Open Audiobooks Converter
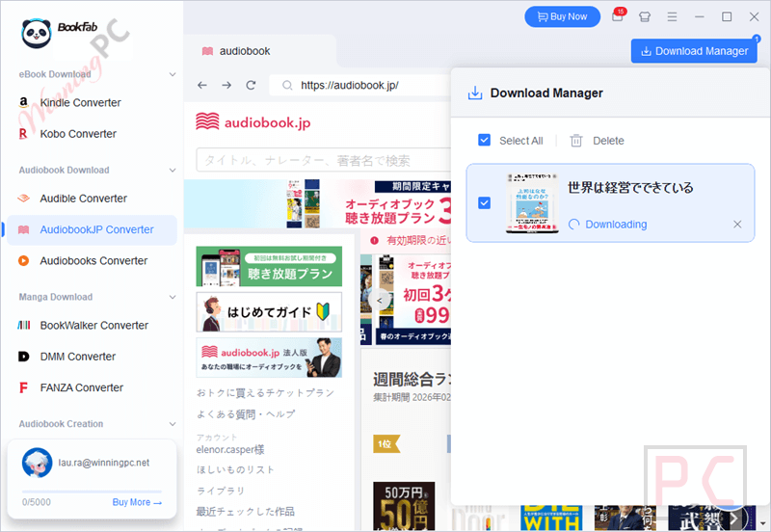Screen dimensions: 771x532 point(92,260)
